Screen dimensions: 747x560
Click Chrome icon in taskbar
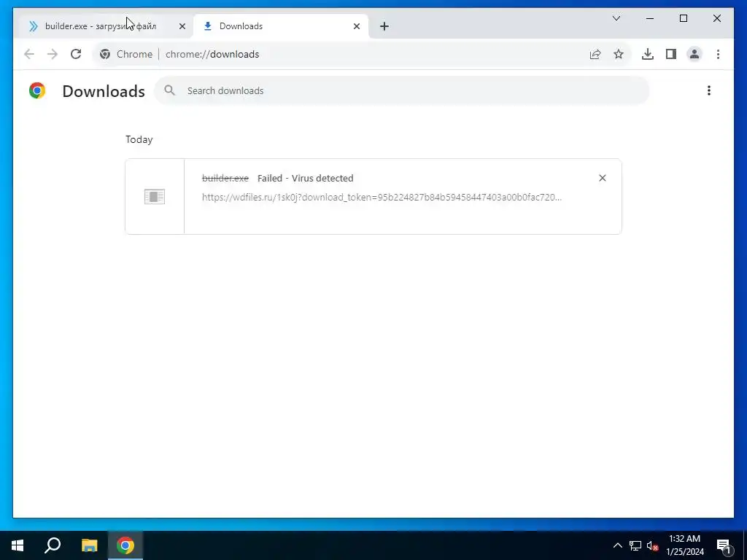[x=125, y=545]
